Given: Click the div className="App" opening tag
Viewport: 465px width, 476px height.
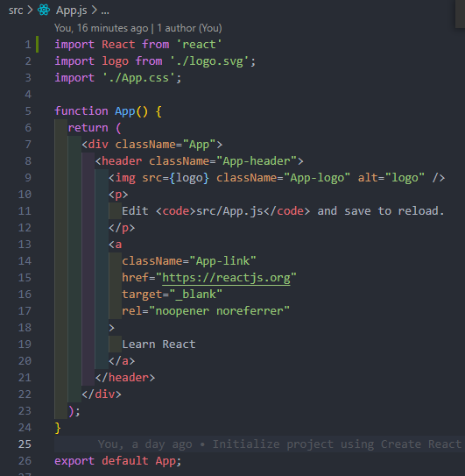Looking at the screenshot, I should (152, 145).
